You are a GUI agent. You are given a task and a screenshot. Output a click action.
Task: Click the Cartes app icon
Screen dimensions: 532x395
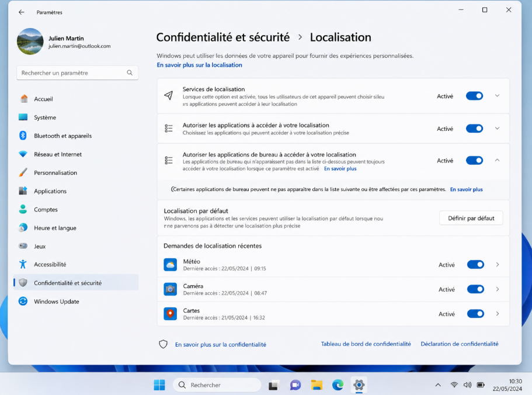pyautogui.click(x=171, y=314)
